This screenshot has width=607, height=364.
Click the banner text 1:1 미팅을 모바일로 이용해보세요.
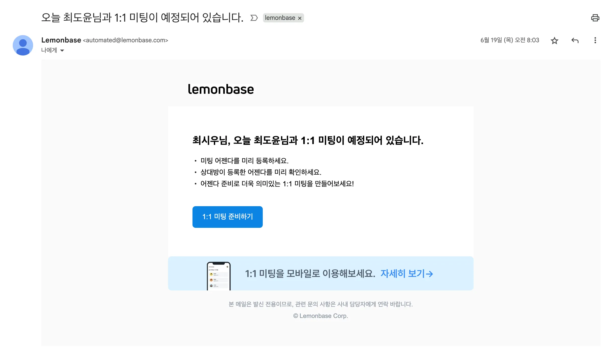pos(310,274)
